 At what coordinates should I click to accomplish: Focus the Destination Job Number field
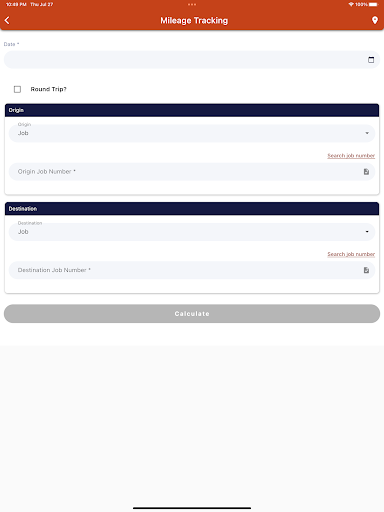click(x=192, y=270)
